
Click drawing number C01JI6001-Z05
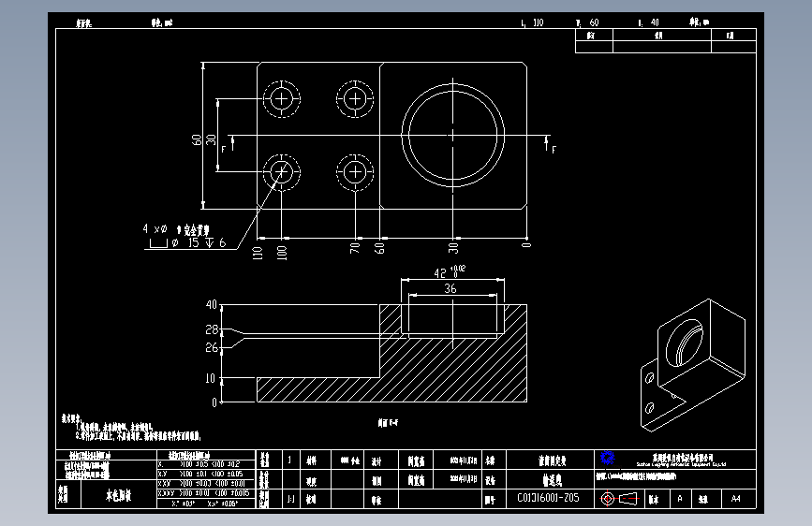(x=548, y=498)
